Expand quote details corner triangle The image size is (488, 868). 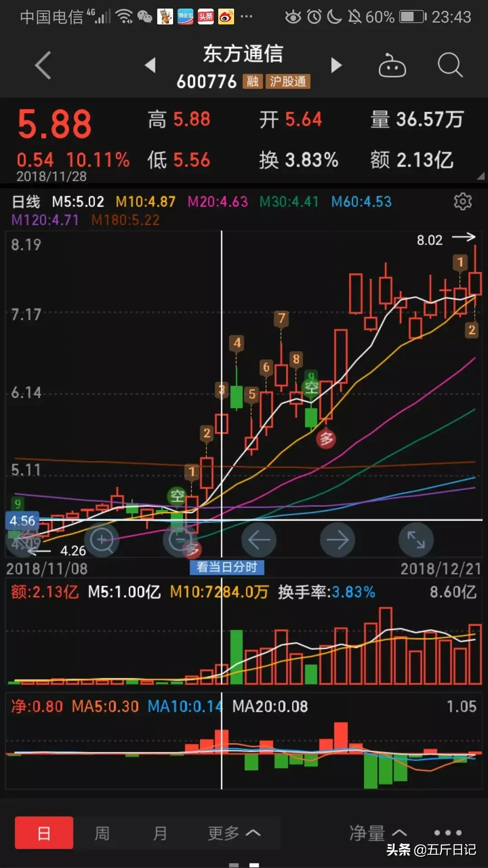pos(480,176)
